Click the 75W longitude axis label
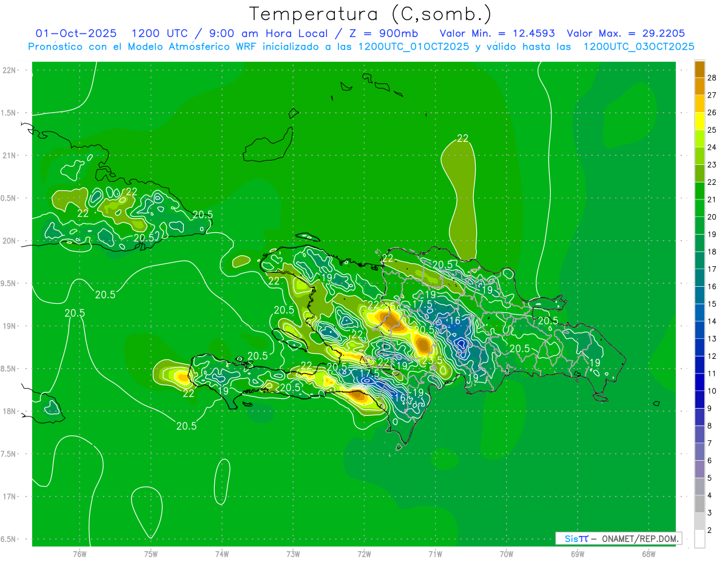The height and width of the screenshot is (562, 728). (151, 554)
